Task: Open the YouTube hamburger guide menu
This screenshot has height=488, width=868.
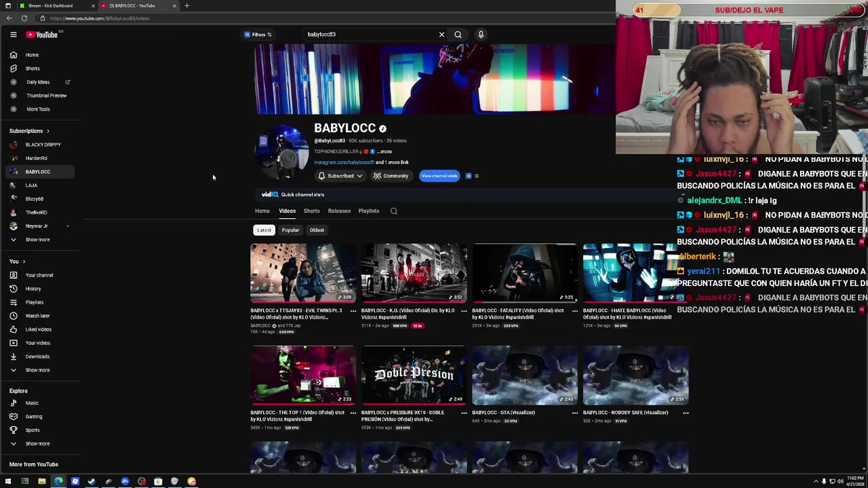Action: pos(13,35)
